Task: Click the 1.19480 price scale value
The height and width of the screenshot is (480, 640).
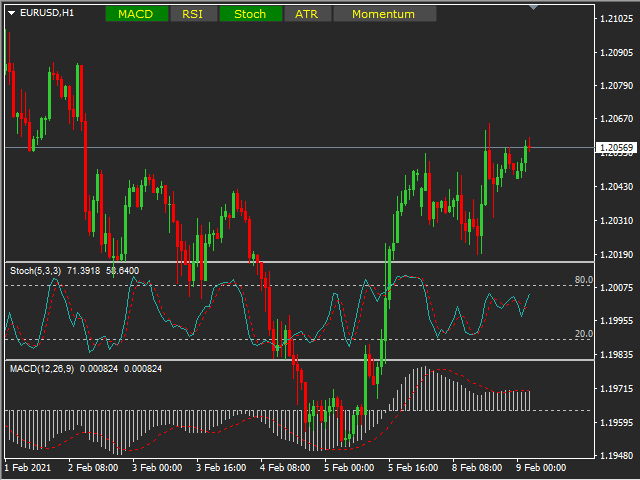Action: click(x=616, y=455)
